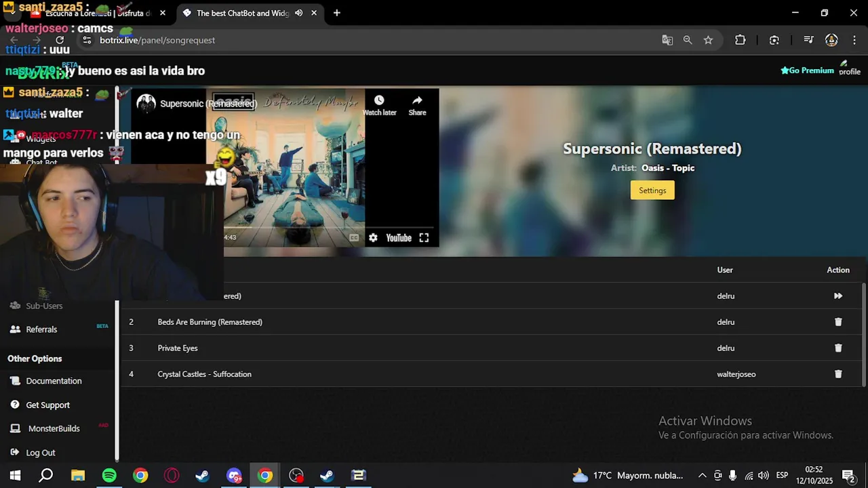868x488 pixels.
Task: Open Chrome translate page icon
Action: click(x=667, y=40)
